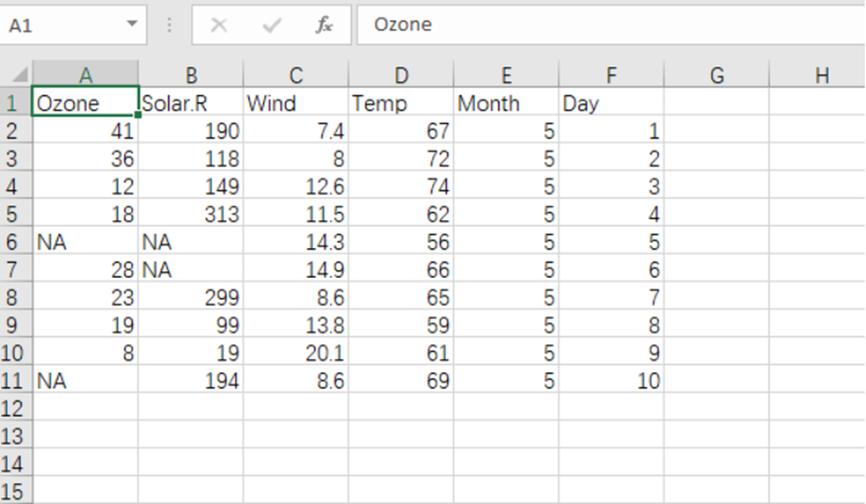Click the Temp header cell
The height and width of the screenshot is (504, 866).
(401, 103)
